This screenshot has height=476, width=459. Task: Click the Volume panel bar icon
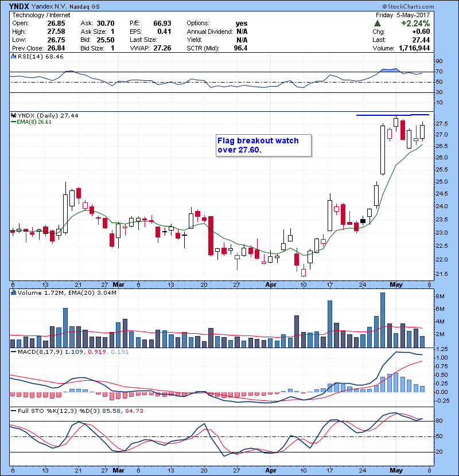(x=13, y=292)
